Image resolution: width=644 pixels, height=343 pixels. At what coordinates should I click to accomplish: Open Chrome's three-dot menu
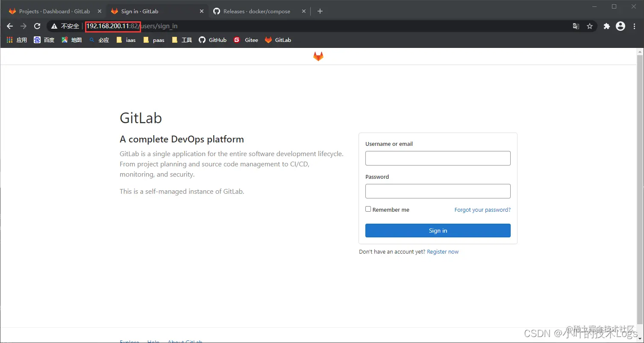click(634, 26)
